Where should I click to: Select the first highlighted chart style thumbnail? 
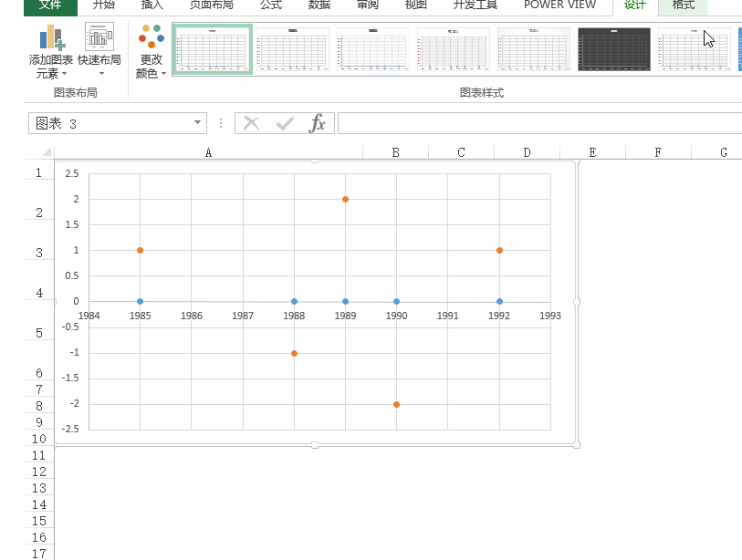click(x=213, y=49)
